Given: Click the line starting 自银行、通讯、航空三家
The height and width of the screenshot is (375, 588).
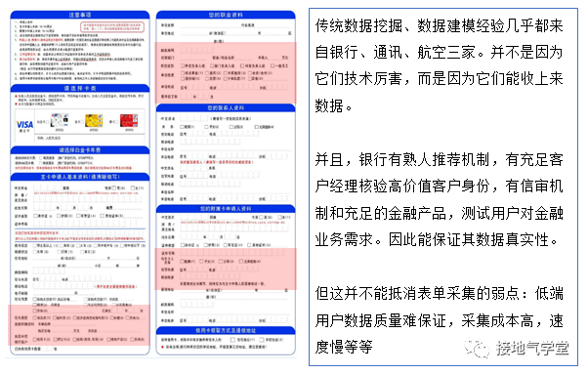Looking at the screenshot, I should (x=439, y=53).
